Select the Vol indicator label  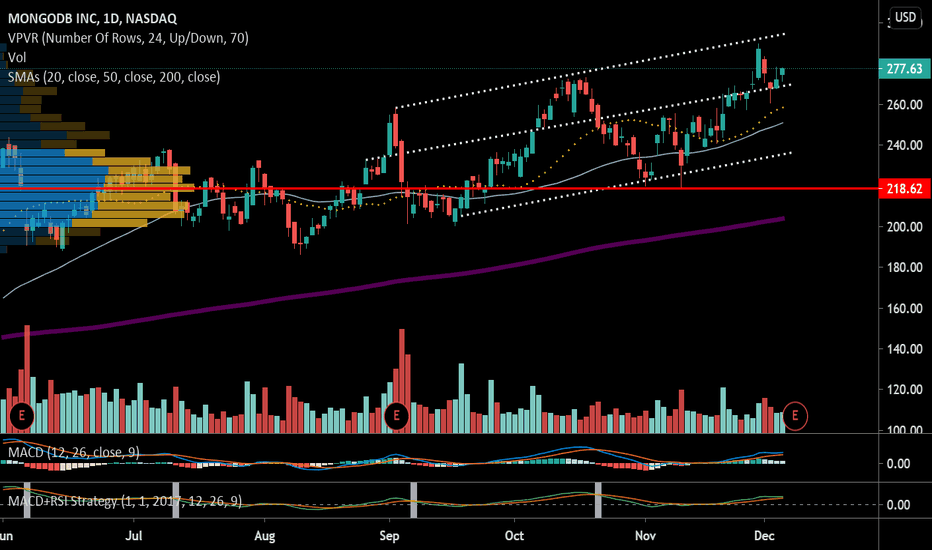[17, 58]
